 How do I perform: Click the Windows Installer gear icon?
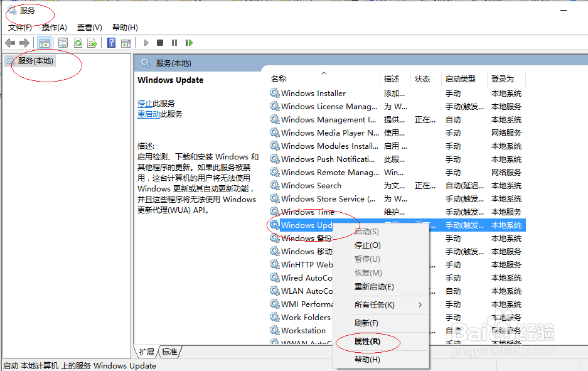pyautogui.click(x=275, y=93)
